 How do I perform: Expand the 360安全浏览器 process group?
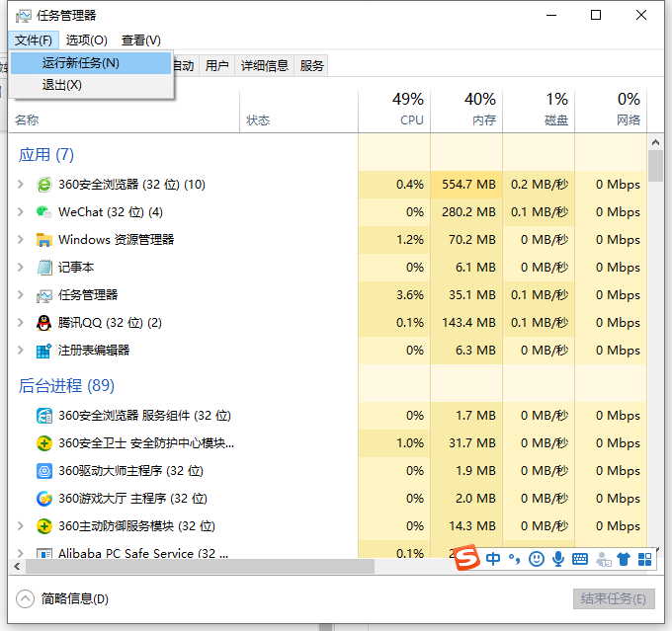click(21, 185)
